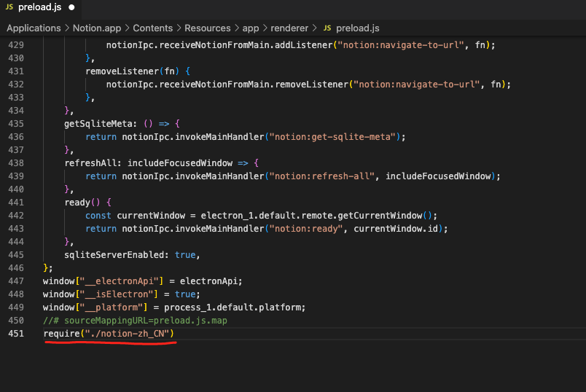Viewport: 586px width, 392px height.
Task: Open Applications in the breadcrumb path
Action: pos(34,28)
